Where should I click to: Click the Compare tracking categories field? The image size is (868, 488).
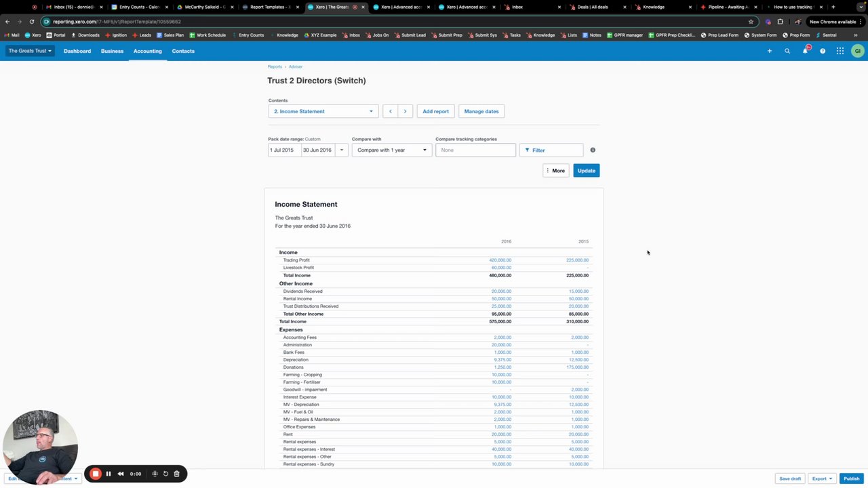point(475,150)
